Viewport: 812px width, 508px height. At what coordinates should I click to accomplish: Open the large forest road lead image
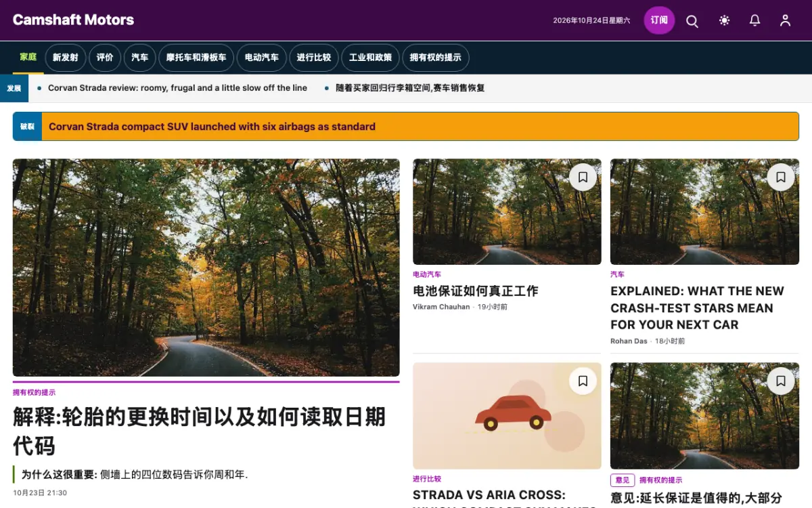coord(206,268)
